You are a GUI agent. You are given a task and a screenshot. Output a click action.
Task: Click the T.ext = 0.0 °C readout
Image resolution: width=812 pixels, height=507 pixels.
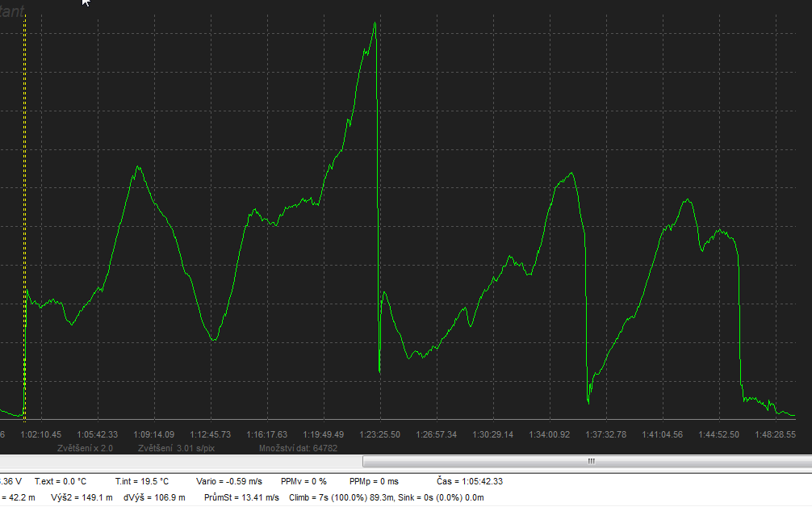pos(60,481)
